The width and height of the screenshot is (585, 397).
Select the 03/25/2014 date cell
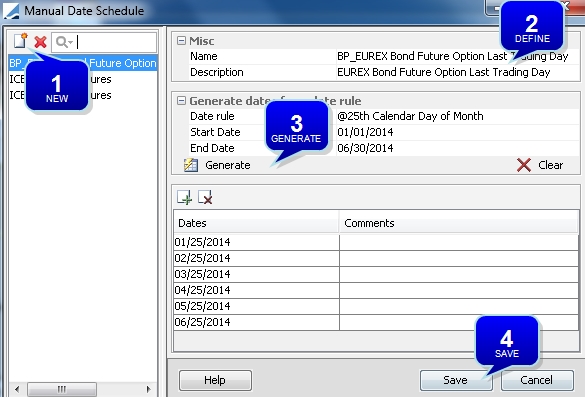coord(256,274)
